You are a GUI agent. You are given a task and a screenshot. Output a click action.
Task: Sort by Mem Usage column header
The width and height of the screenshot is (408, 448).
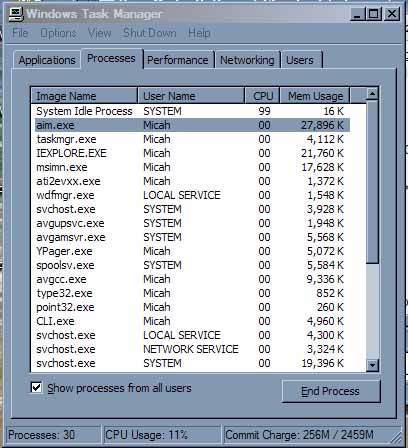coord(315,96)
